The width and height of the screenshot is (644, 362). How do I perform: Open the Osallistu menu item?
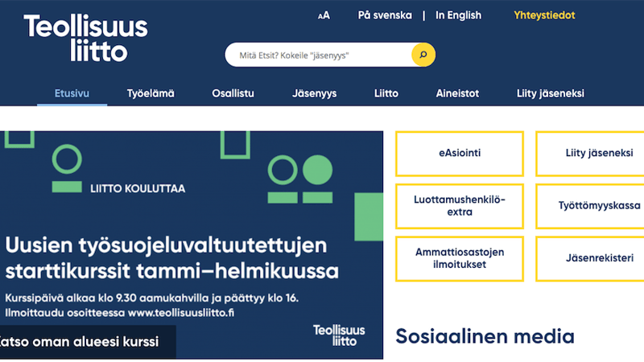click(233, 93)
